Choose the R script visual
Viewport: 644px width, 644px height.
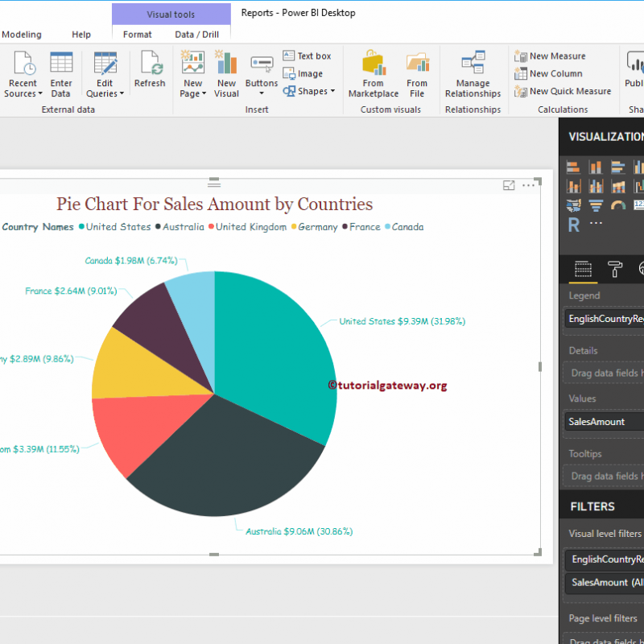pos(573,225)
